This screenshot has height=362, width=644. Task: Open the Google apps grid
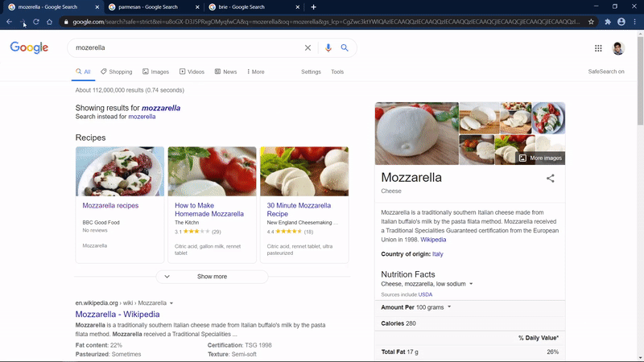coord(598,48)
